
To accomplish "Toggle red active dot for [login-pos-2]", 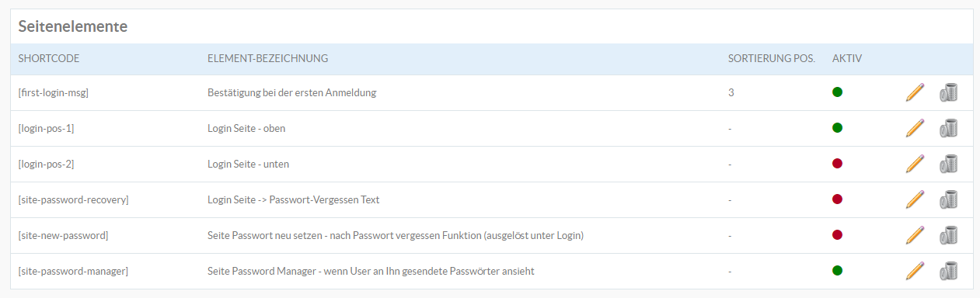I will pyautogui.click(x=837, y=164).
